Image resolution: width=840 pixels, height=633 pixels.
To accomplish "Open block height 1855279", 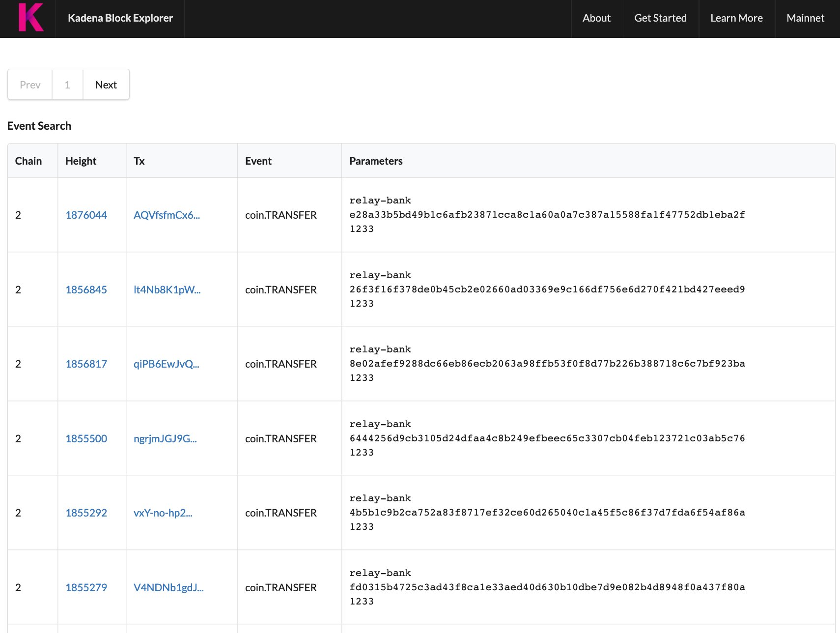I will 86,587.
